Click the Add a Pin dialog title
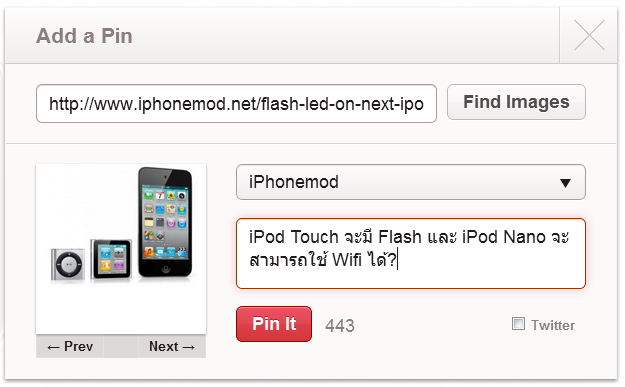625x387 pixels. point(84,36)
